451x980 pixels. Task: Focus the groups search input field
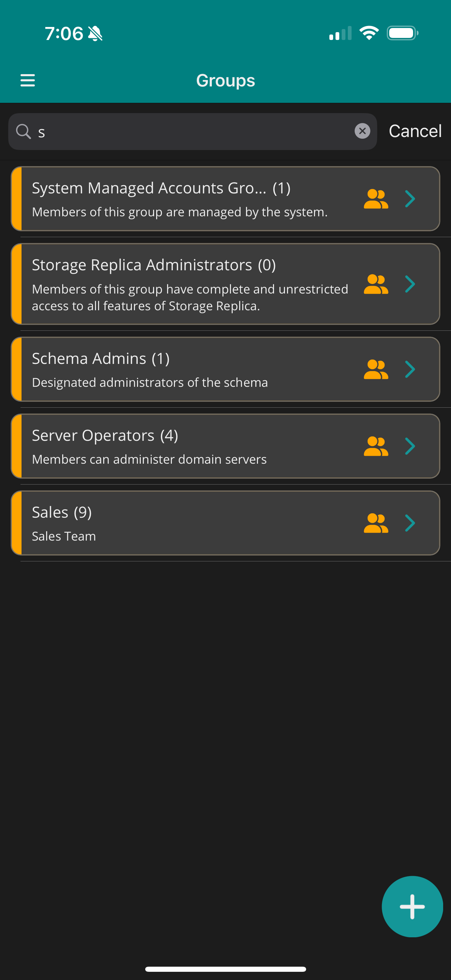pos(190,132)
